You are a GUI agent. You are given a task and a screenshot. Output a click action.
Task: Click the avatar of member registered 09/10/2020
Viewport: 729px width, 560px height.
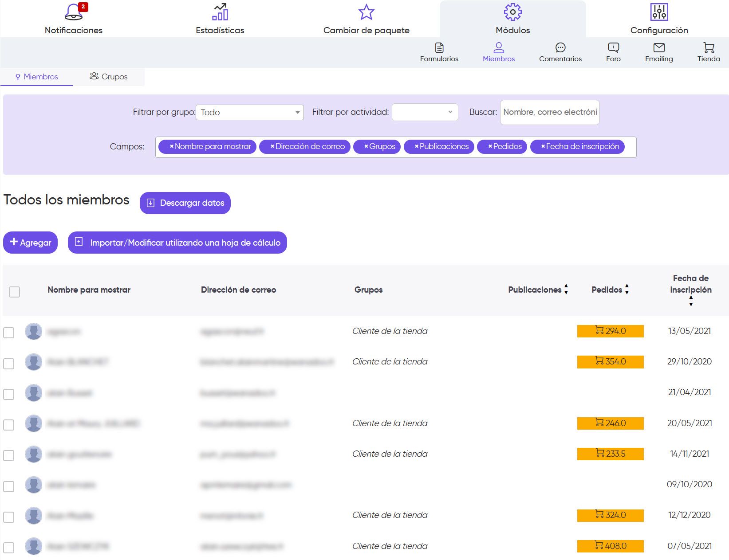pos(34,485)
